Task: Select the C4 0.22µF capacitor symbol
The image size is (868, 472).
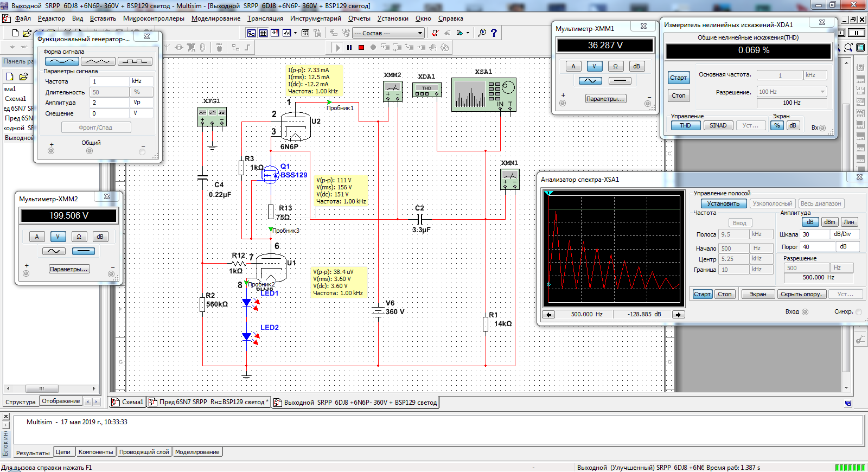Action: (x=202, y=177)
